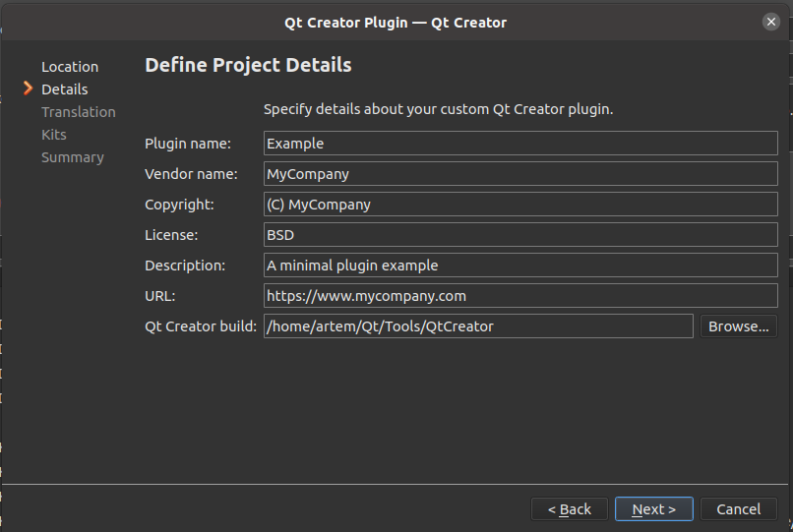Click the Qt Creator build path field
This screenshot has width=793, height=532.
478,326
